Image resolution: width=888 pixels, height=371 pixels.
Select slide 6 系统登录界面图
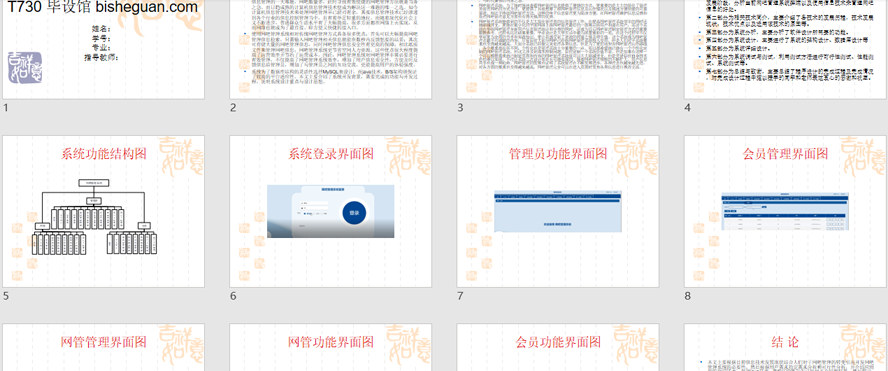(331, 211)
